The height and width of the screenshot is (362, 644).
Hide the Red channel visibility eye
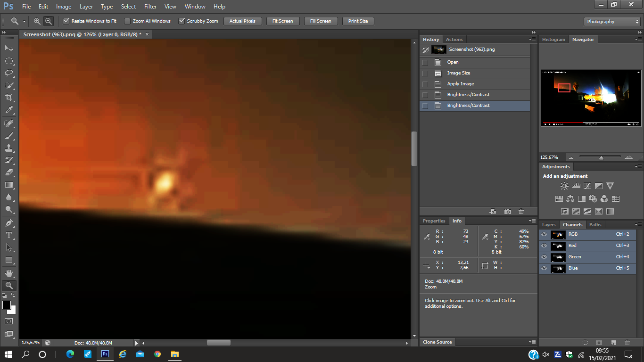(x=544, y=246)
